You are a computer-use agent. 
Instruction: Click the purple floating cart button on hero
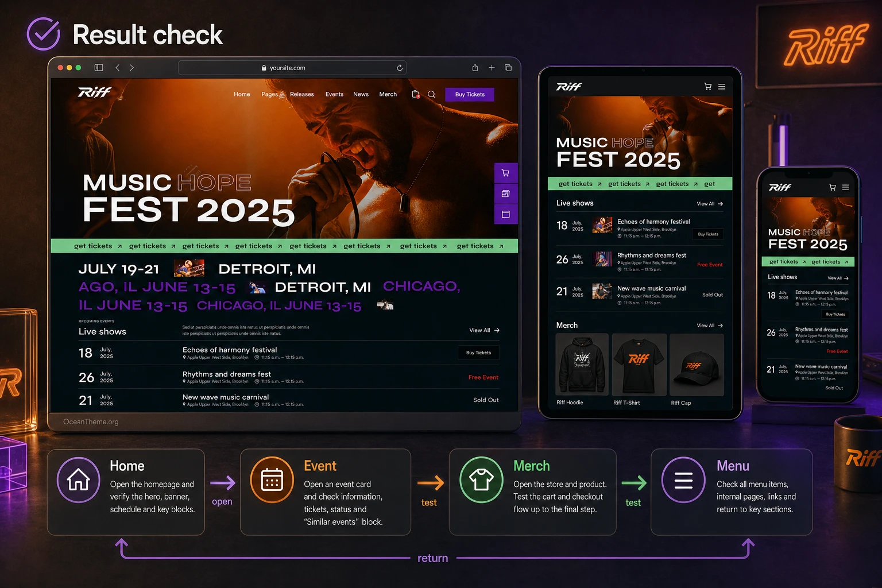[x=506, y=173]
